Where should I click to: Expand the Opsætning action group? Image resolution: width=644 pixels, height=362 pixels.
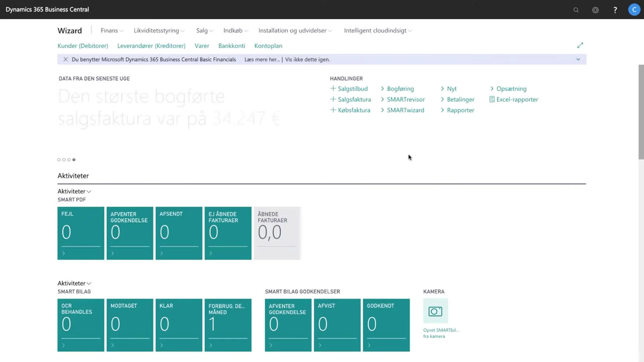pos(508,89)
